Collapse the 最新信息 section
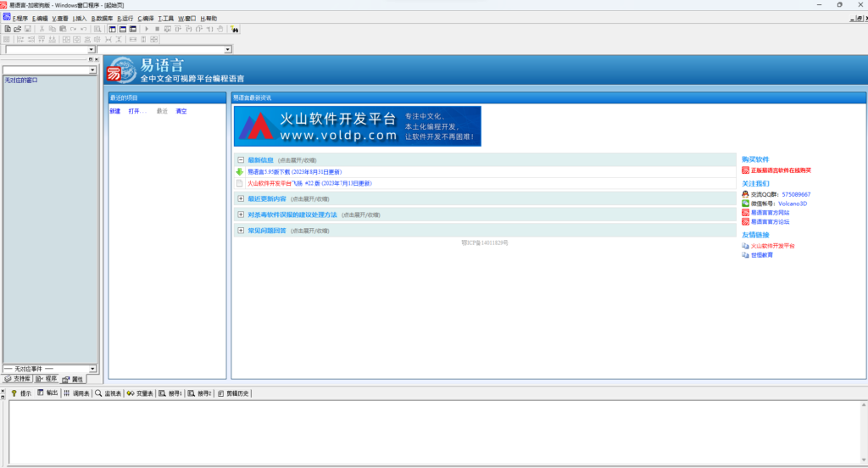Viewport: 868px width, 468px height. tap(241, 159)
